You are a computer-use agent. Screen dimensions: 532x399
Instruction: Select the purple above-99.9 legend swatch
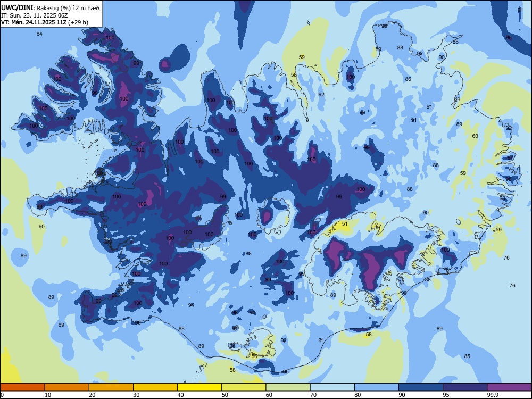point(509,387)
